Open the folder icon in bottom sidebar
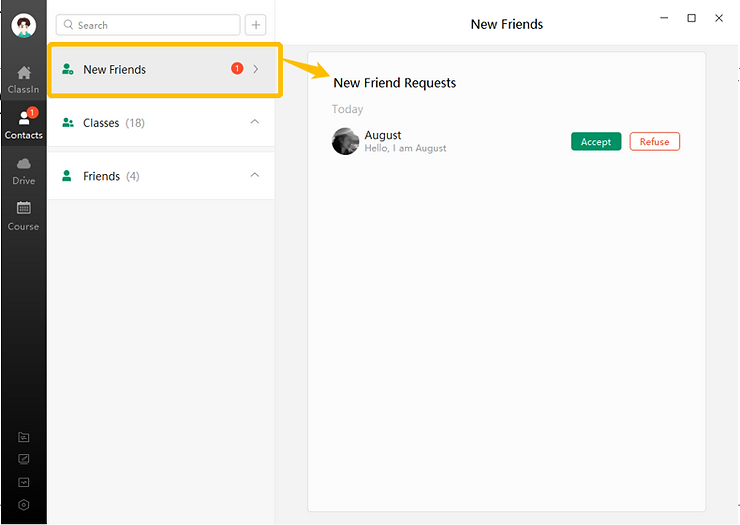This screenshot has width=740, height=525. 24,437
